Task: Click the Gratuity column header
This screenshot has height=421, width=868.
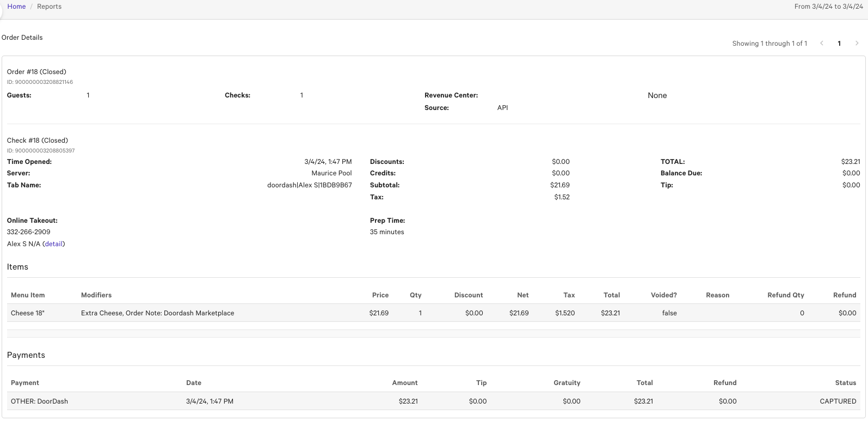Action: click(567, 383)
